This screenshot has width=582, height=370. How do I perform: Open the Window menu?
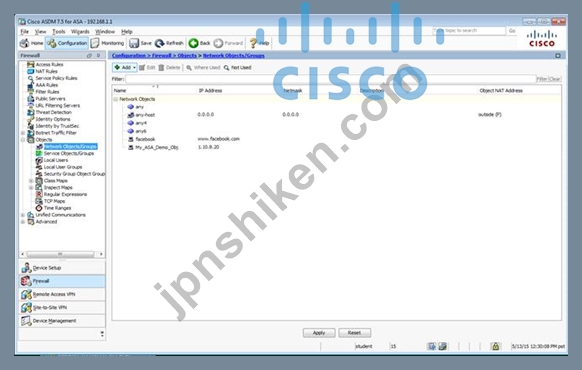tap(105, 32)
